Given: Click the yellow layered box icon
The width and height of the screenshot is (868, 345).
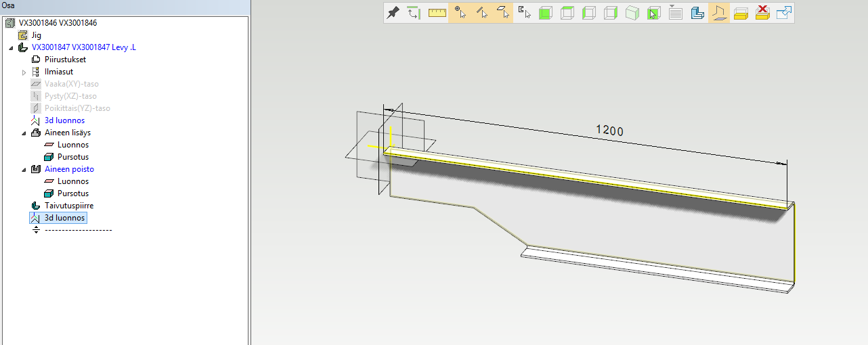Looking at the screenshot, I should pos(741,13).
